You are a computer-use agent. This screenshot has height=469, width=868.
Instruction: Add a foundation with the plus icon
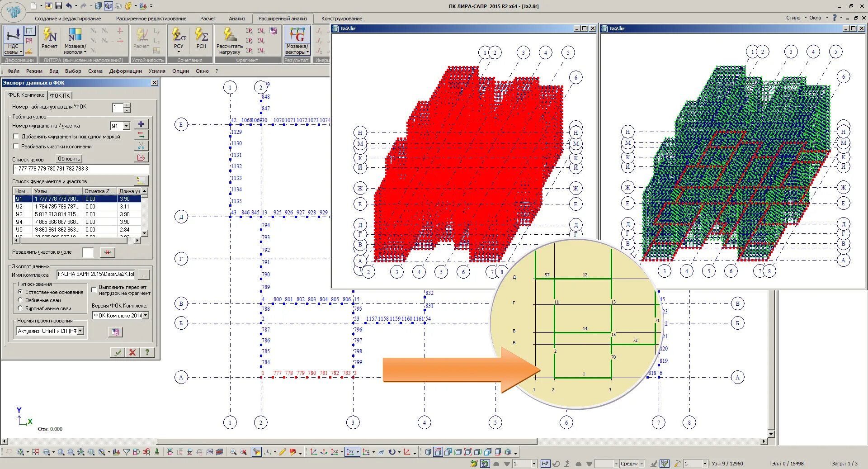click(x=141, y=124)
